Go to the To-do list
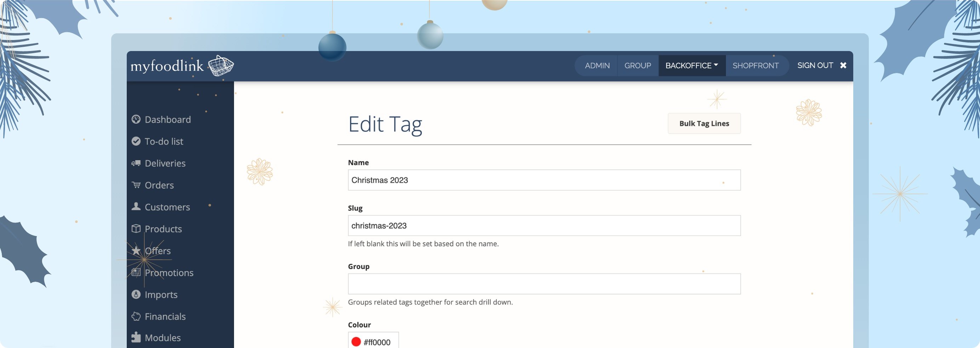Viewport: 980px width, 348px height. click(164, 141)
